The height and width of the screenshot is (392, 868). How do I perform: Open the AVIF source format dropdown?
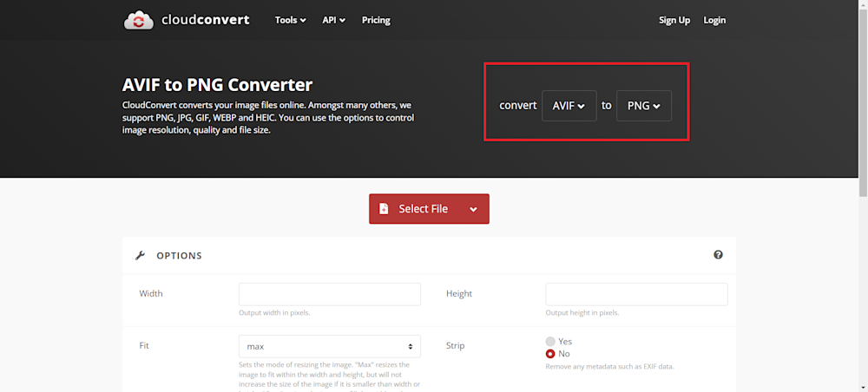569,106
